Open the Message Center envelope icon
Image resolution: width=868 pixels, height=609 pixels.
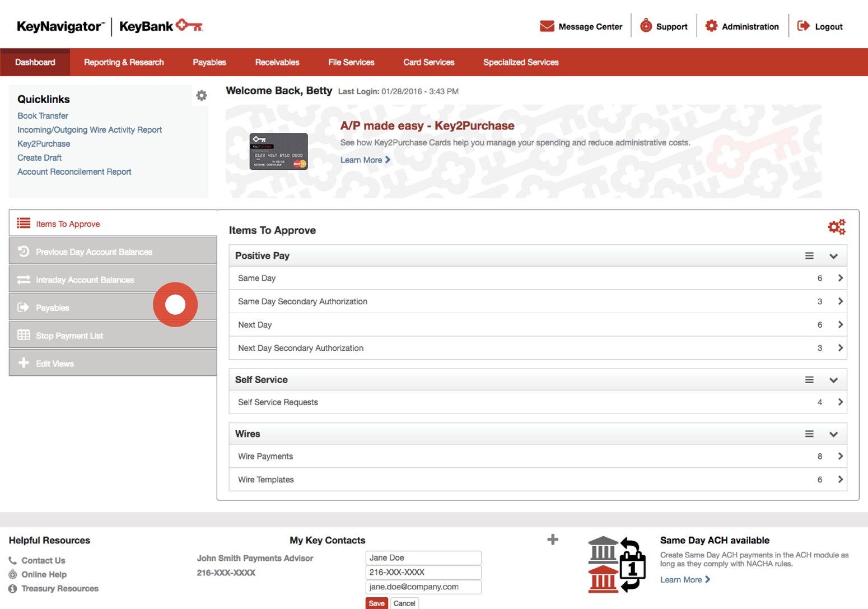pos(547,26)
